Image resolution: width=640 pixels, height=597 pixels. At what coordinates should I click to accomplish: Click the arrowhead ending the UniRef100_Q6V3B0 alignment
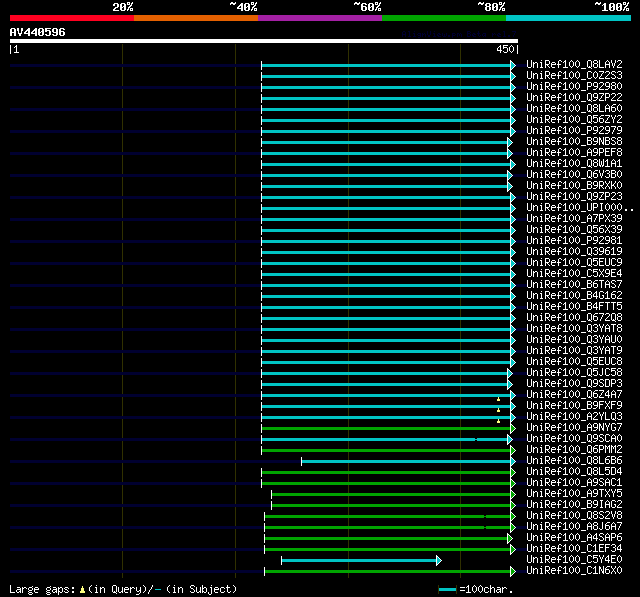tap(510, 175)
